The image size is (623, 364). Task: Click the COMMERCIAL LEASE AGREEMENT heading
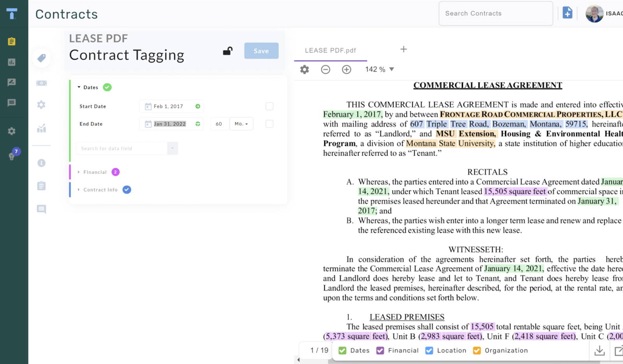[488, 85]
